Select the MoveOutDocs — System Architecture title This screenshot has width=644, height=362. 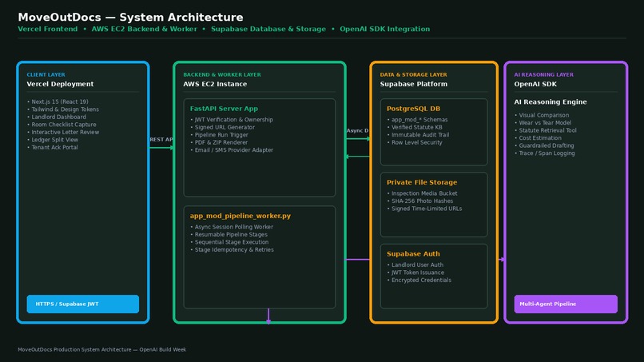(x=130, y=18)
